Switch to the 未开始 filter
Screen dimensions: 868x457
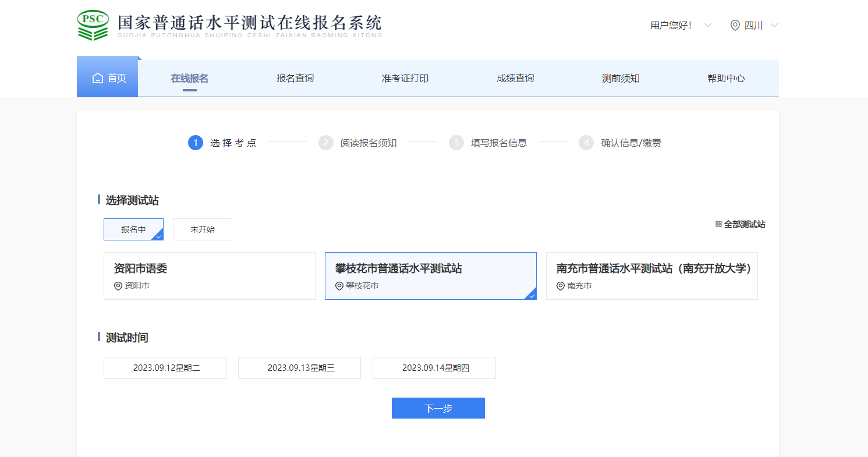pos(203,229)
